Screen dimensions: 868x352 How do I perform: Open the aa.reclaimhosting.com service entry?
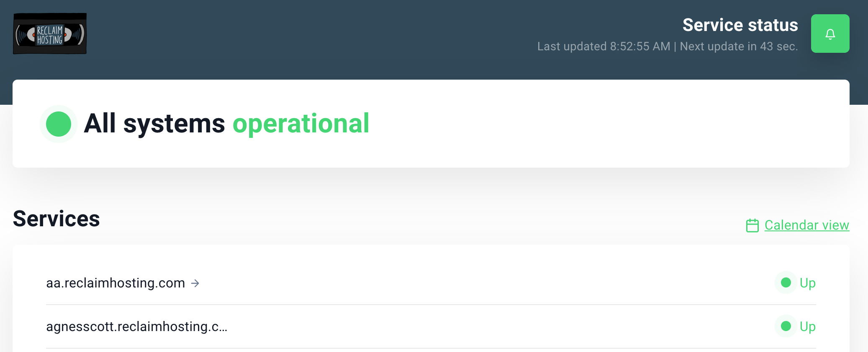coord(116,283)
